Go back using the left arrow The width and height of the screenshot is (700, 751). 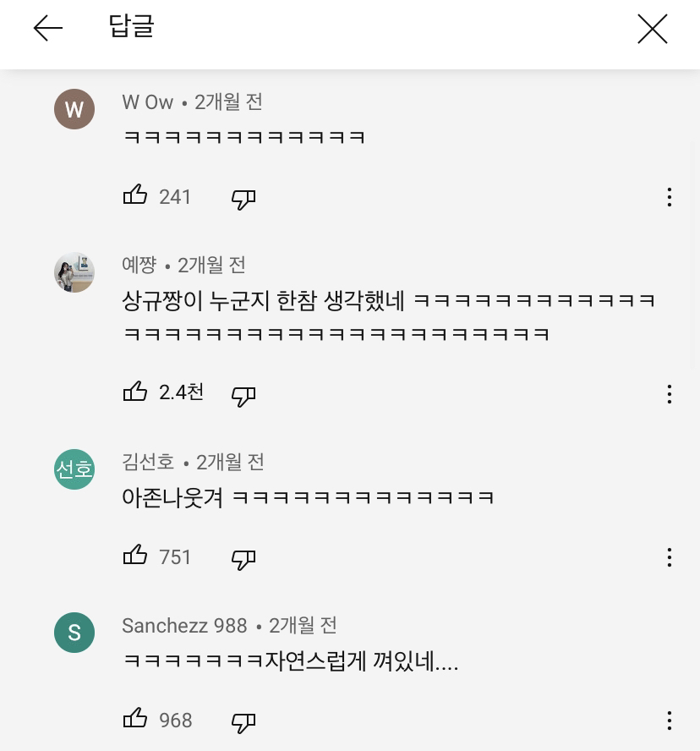(48, 29)
